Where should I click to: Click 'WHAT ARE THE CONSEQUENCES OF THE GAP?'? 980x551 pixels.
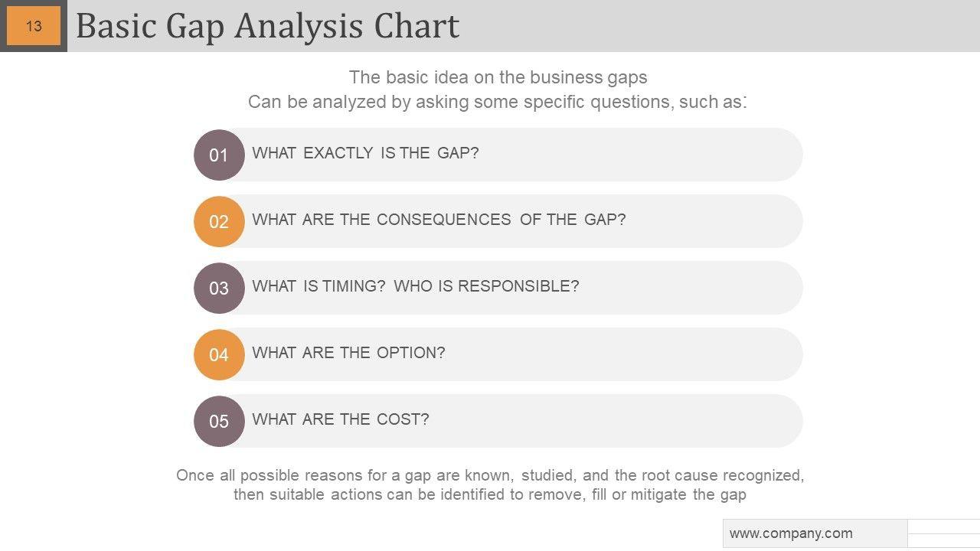pos(439,220)
